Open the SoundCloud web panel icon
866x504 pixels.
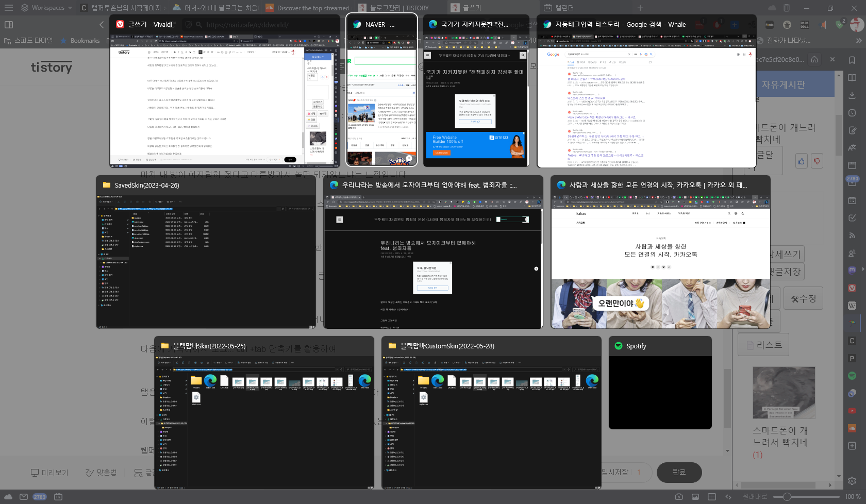click(852, 428)
